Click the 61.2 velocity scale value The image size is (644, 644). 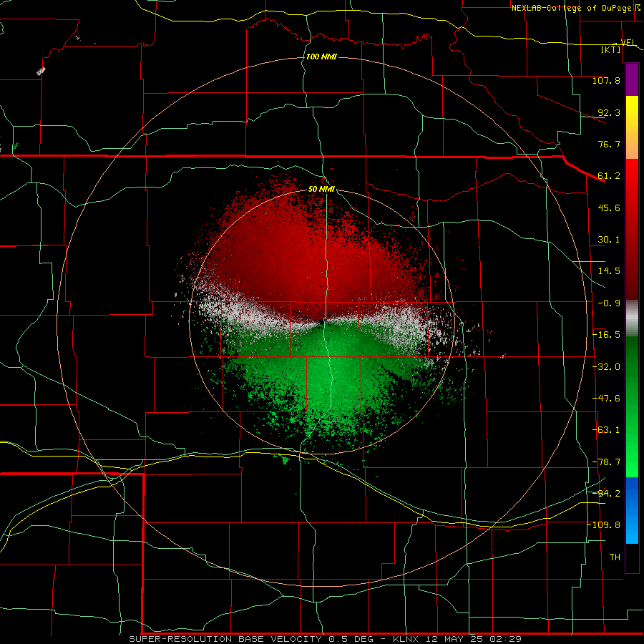609,176
